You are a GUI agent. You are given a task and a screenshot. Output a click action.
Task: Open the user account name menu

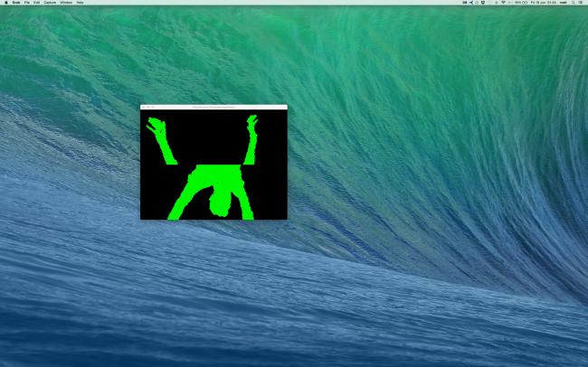click(564, 2)
